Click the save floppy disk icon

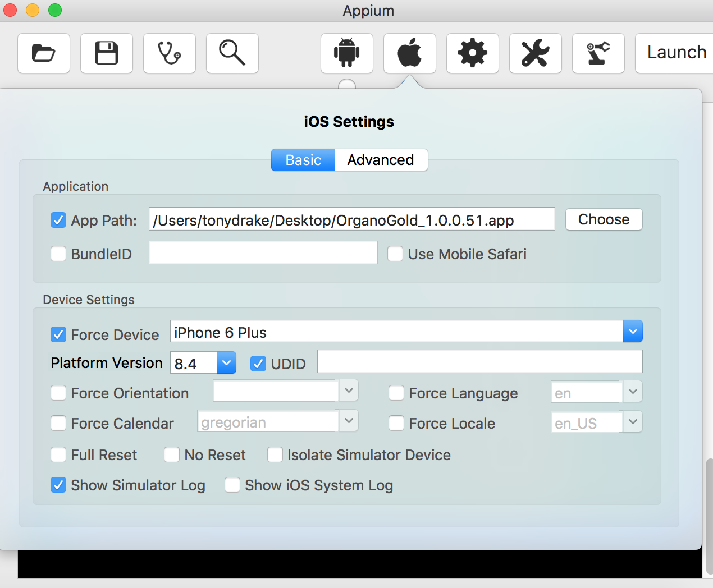coord(107,53)
